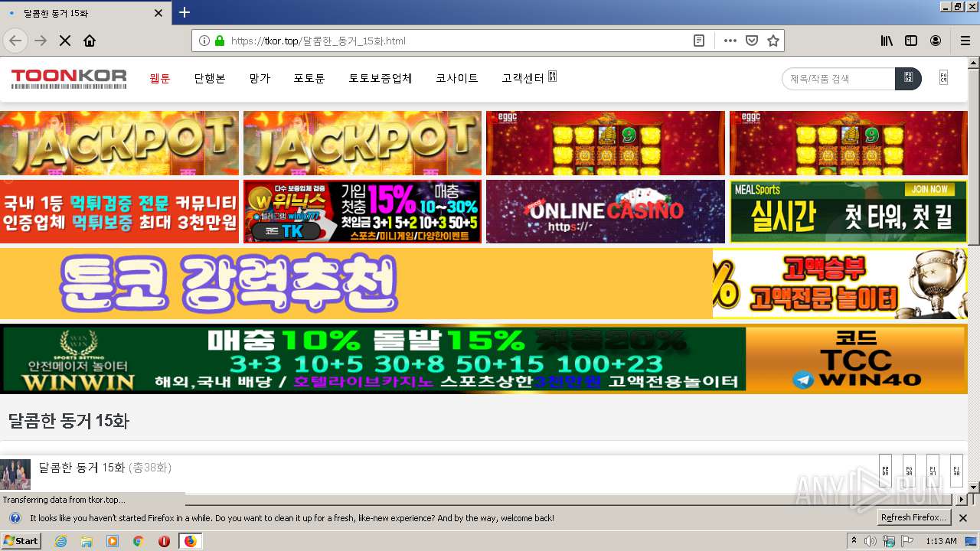Click the TOONKOR logo

[x=69, y=78]
